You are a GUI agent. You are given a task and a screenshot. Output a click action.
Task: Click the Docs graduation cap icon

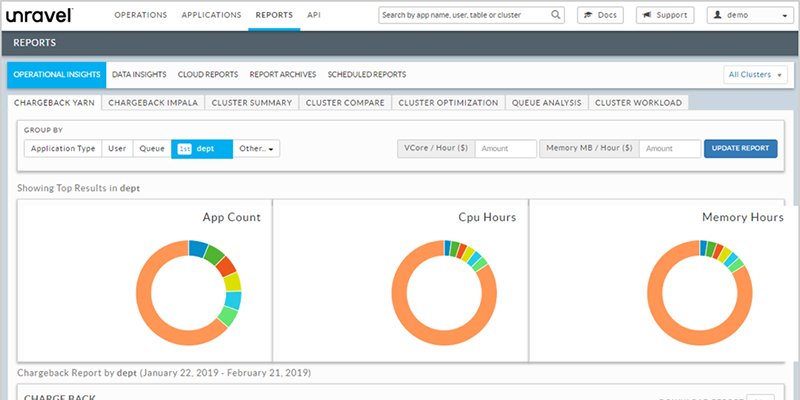[589, 15]
